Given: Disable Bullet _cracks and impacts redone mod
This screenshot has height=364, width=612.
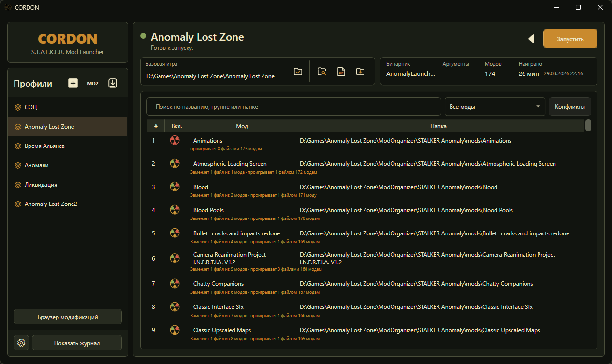Looking at the screenshot, I should tap(175, 233).
